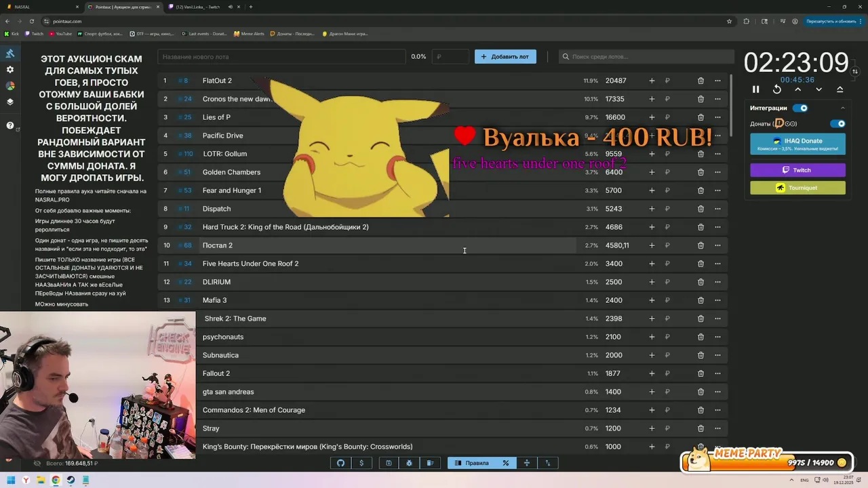Pause the auction timer
868x488 pixels.
pos(756,89)
